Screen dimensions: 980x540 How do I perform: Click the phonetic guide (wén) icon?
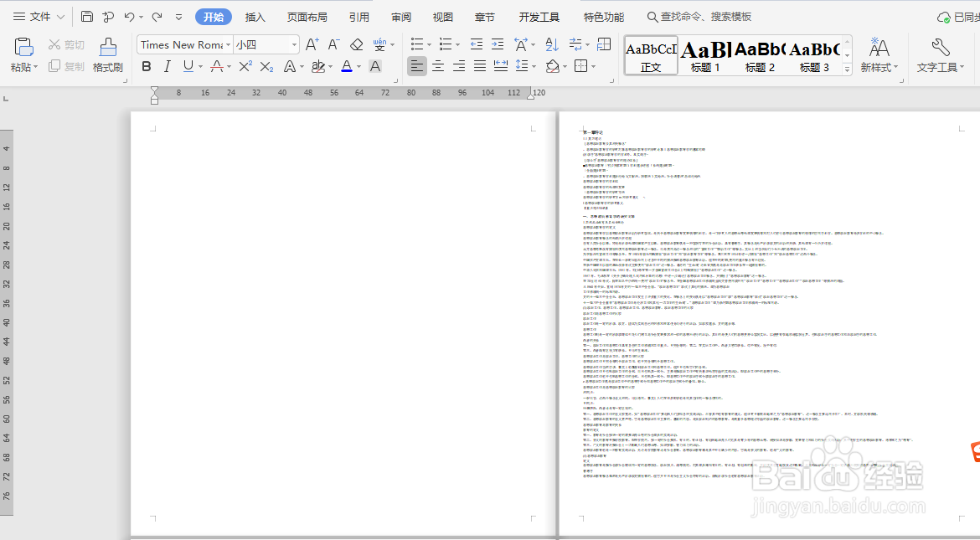click(x=379, y=44)
